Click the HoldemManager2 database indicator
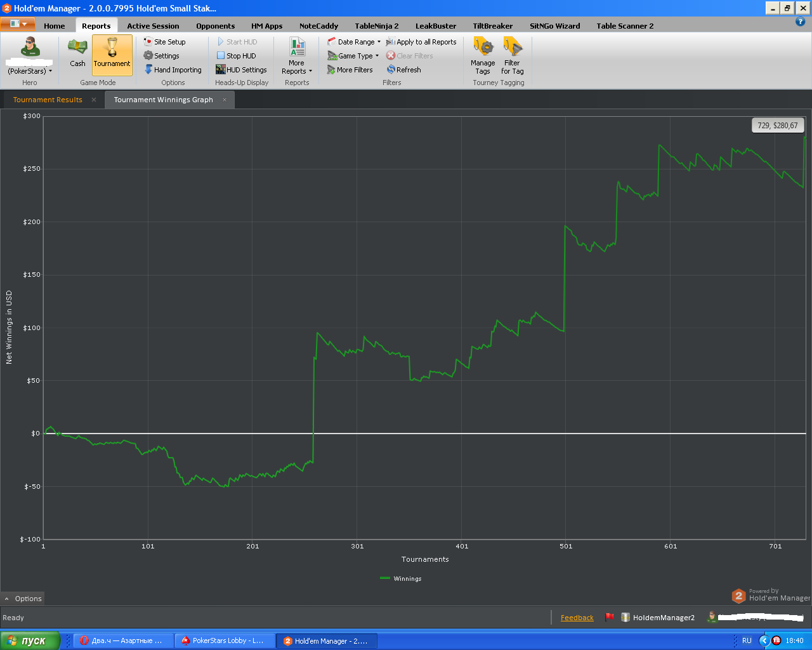Screen dimensions: 812x650 click(x=657, y=617)
